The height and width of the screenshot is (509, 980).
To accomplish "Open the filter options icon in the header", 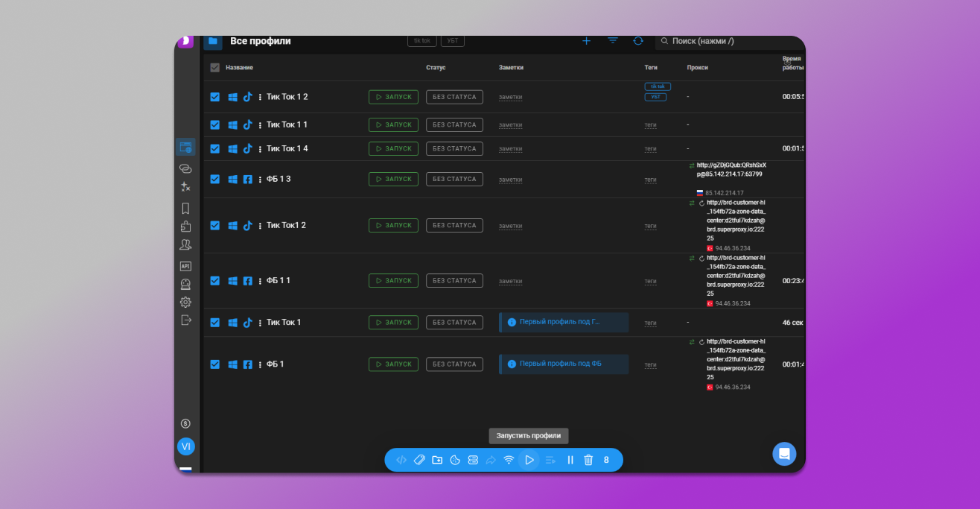I will [x=613, y=41].
